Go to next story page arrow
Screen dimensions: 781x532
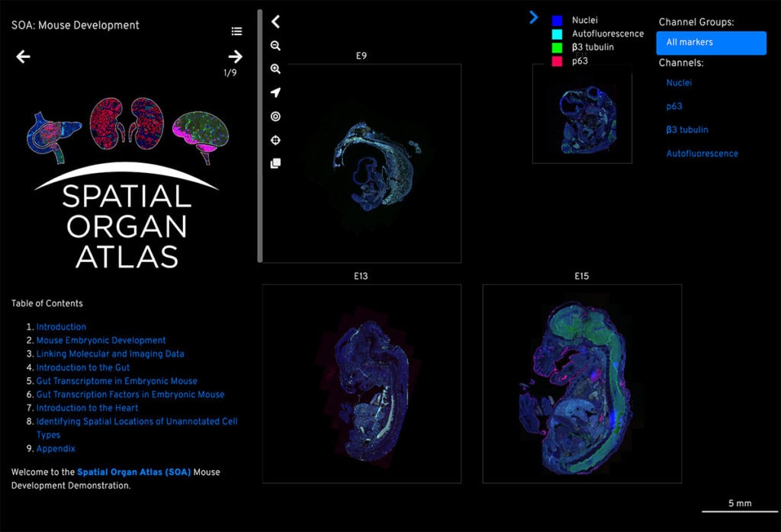point(235,56)
